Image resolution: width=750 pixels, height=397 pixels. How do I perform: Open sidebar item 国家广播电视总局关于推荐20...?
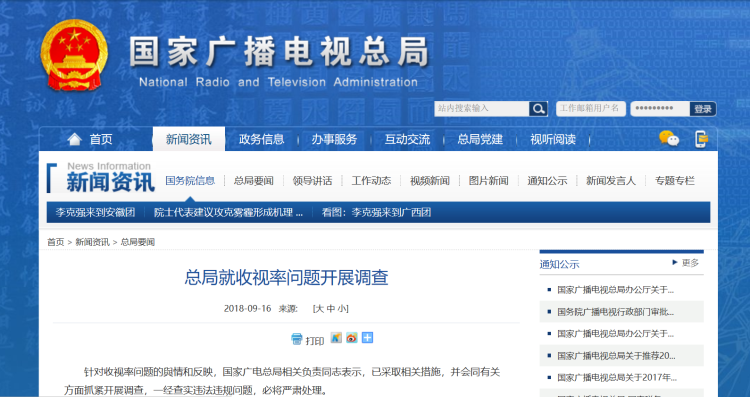[616, 355]
